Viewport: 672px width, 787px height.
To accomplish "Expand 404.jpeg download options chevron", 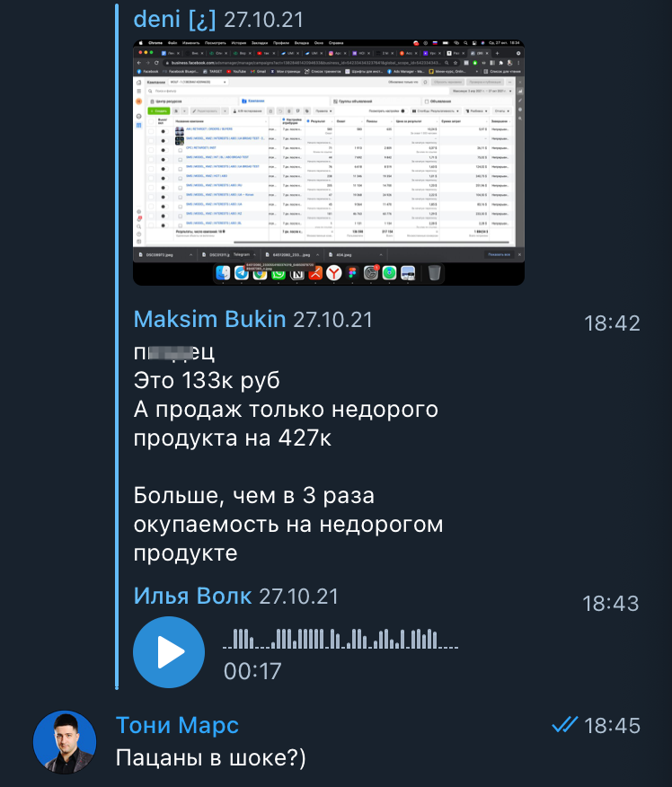I will click(381, 255).
